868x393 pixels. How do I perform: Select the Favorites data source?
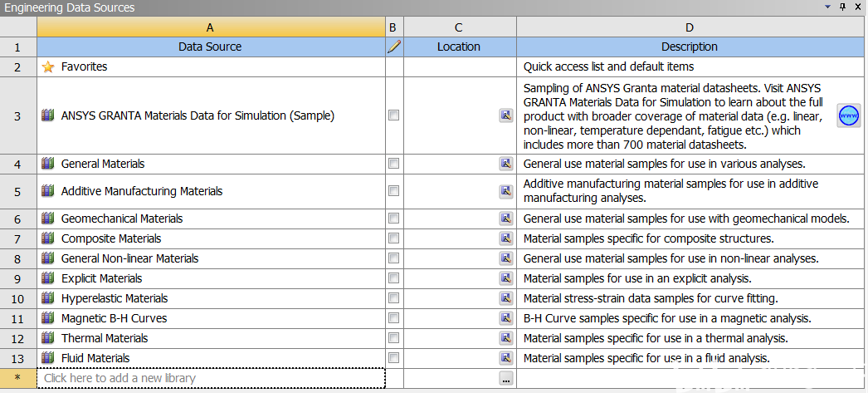[84, 66]
